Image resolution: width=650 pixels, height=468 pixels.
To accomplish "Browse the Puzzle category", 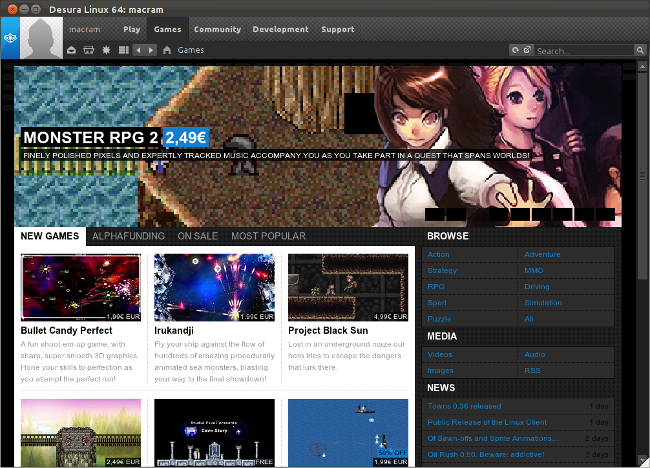I will (439, 319).
